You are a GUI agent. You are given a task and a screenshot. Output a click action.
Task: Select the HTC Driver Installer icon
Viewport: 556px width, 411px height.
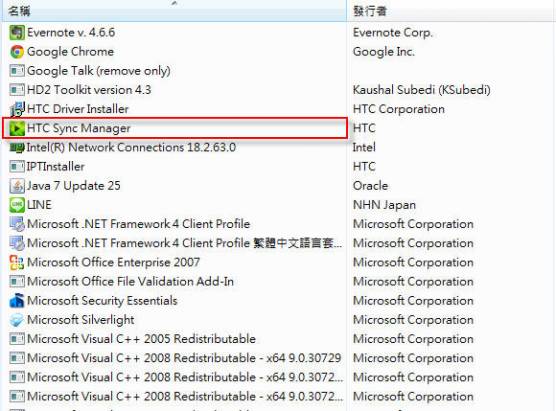pos(17,109)
